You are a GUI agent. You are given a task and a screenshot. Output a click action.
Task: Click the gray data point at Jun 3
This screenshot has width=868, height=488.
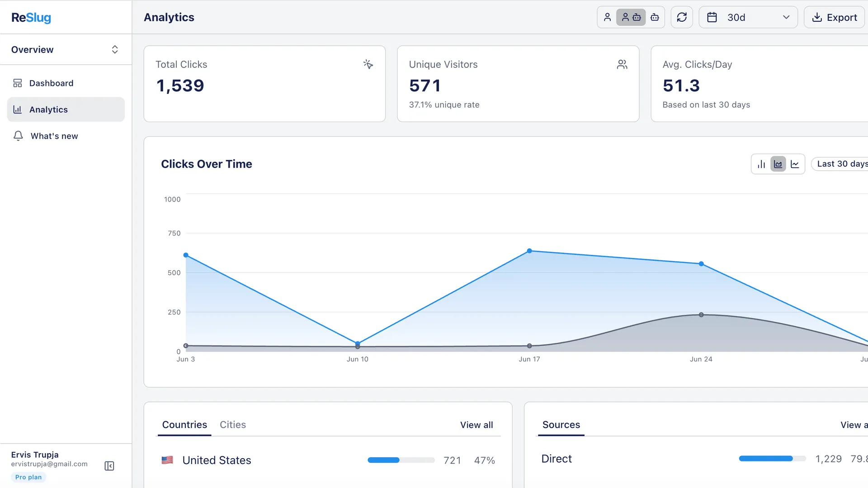click(x=186, y=346)
